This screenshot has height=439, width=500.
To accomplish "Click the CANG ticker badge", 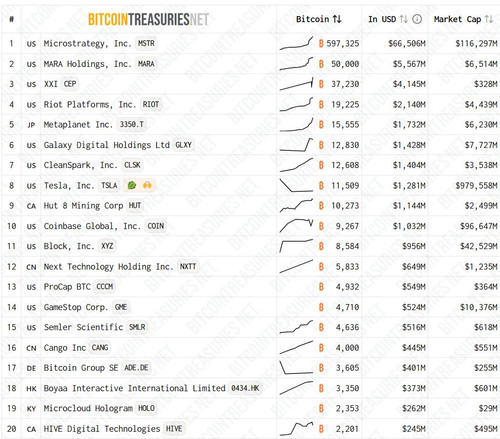I will pyautogui.click(x=100, y=348).
